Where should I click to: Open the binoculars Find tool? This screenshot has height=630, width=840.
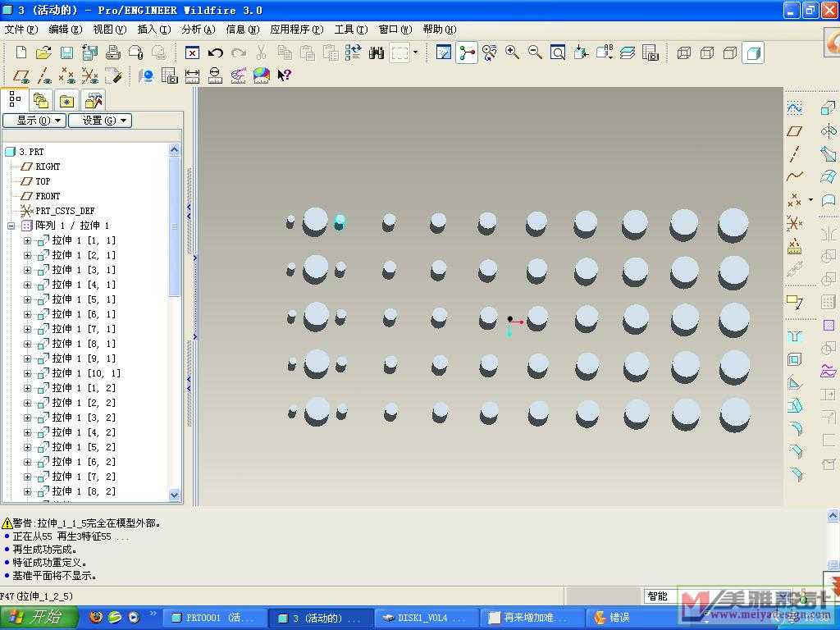pyautogui.click(x=377, y=52)
